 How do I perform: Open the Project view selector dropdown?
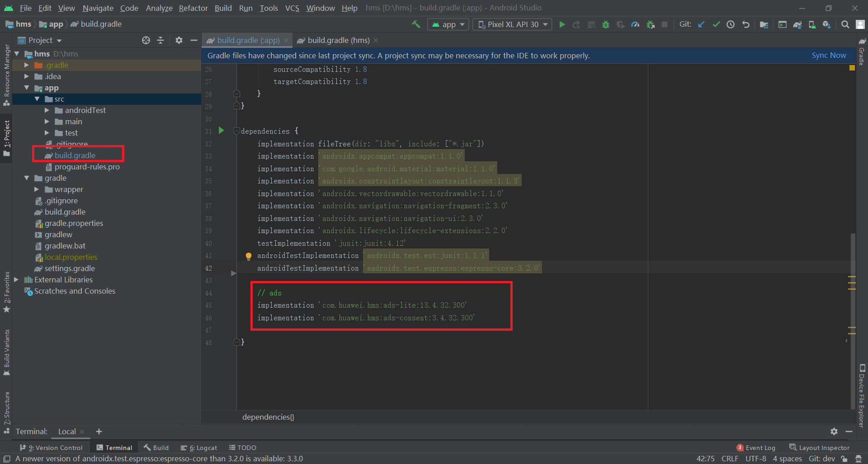[40, 40]
